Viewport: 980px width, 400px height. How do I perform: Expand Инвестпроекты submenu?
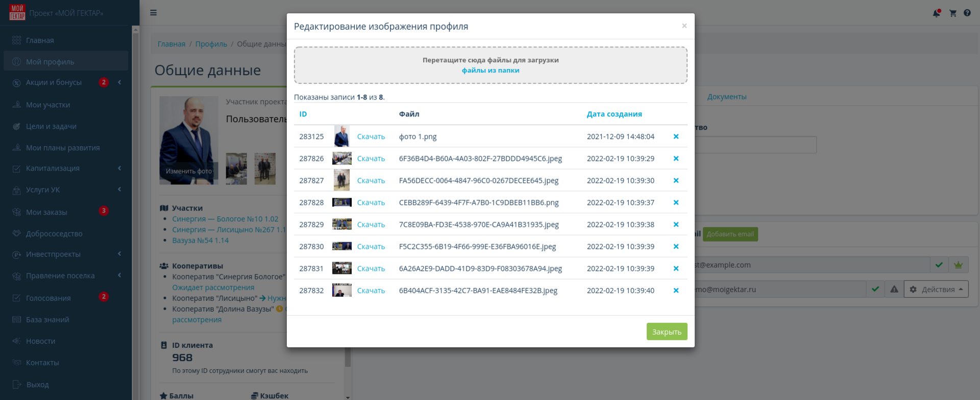pyautogui.click(x=119, y=254)
